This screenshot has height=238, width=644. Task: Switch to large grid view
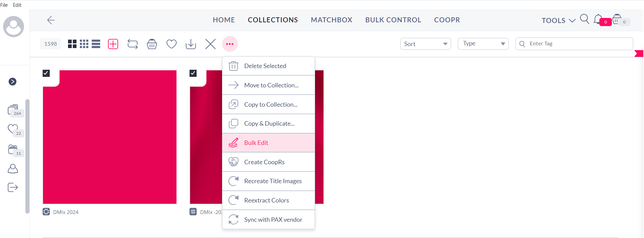point(72,44)
